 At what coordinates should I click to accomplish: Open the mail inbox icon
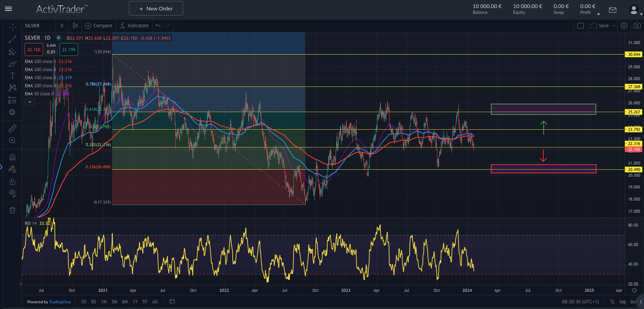pos(613,10)
